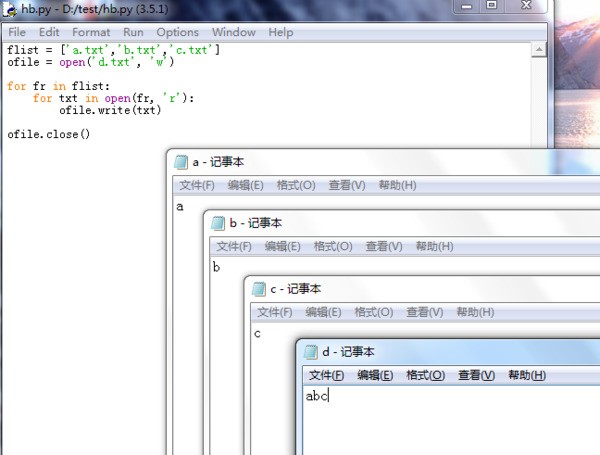Screen dimensions: 600x455
Task: Click the ofile = open('d.txt') line
Action: coord(91,62)
